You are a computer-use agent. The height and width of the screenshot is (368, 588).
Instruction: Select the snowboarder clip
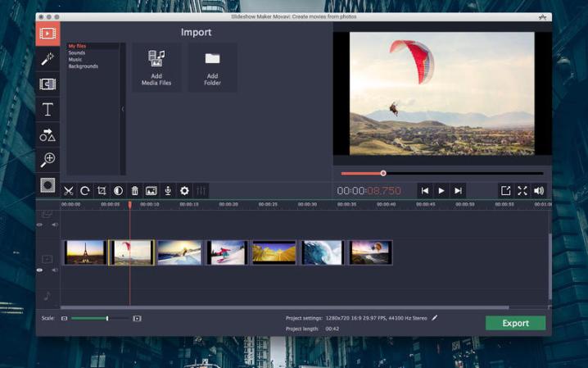(227, 252)
